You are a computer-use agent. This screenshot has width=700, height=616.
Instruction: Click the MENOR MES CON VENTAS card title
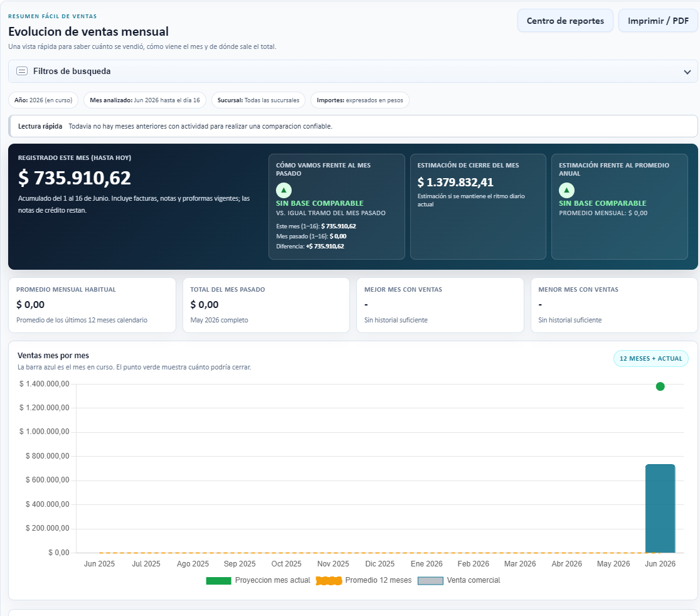[578, 290]
